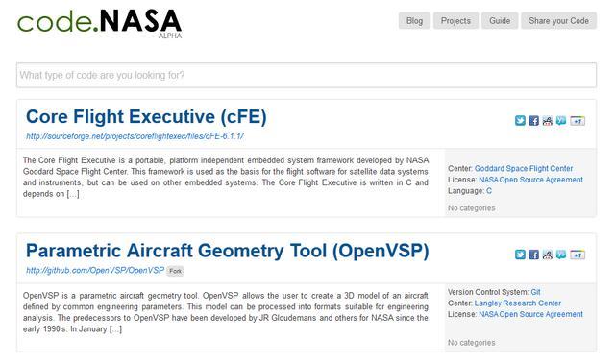
Task: Share OpenVSP project on Facebook
Action: click(x=533, y=255)
